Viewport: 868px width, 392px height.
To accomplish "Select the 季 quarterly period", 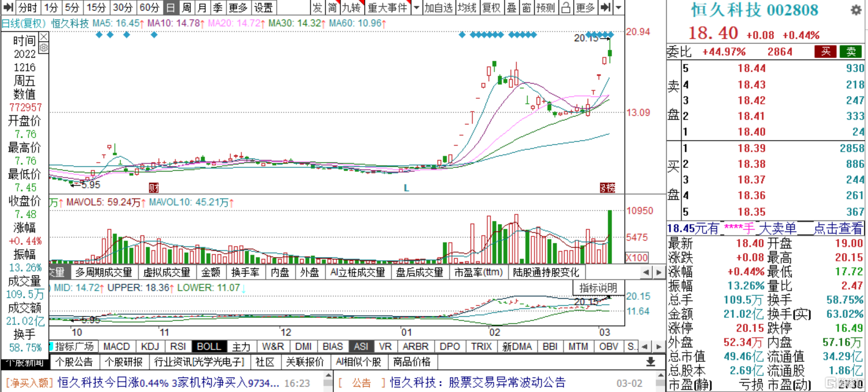I will click(218, 7).
